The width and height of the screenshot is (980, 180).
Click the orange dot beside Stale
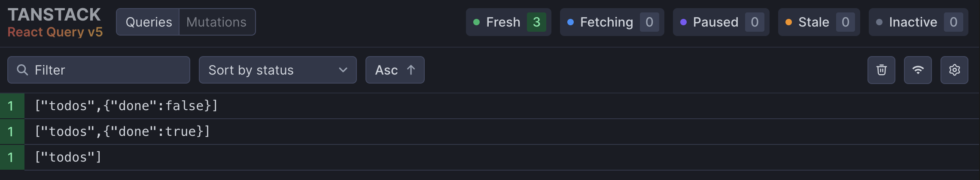788,22
